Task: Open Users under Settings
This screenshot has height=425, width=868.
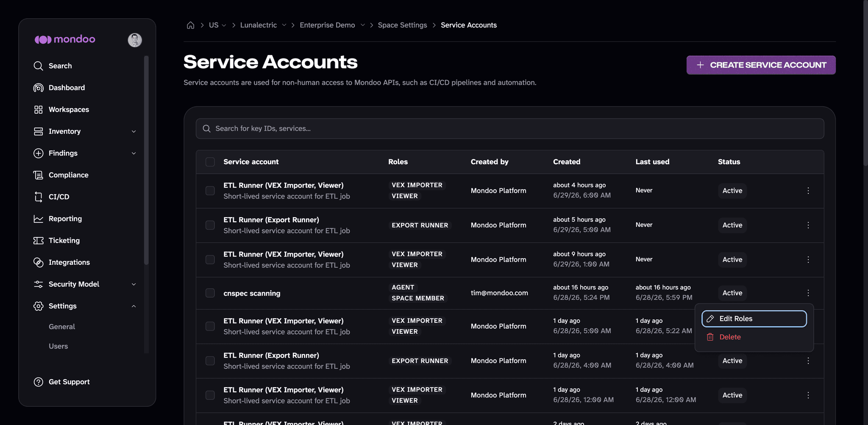Action: pyautogui.click(x=58, y=346)
